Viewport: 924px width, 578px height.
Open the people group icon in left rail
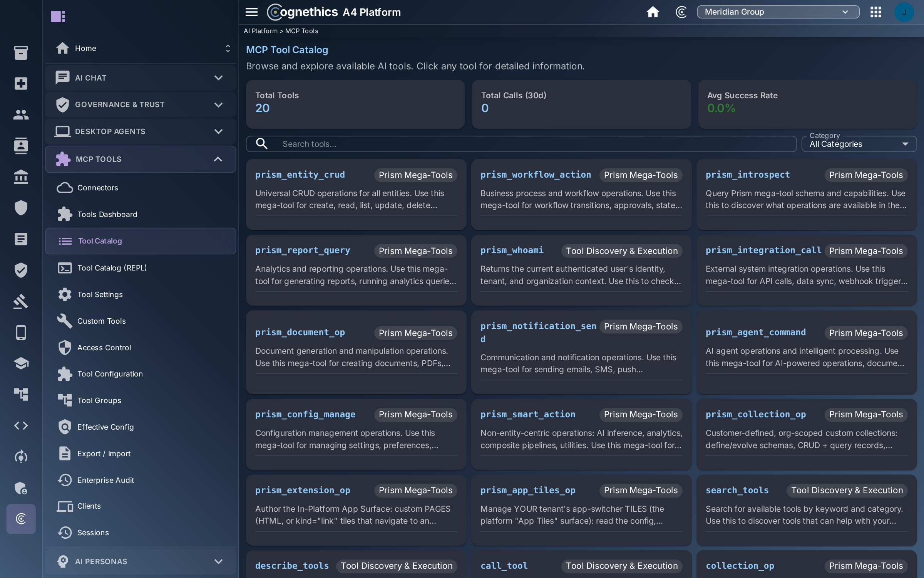(x=21, y=114)
